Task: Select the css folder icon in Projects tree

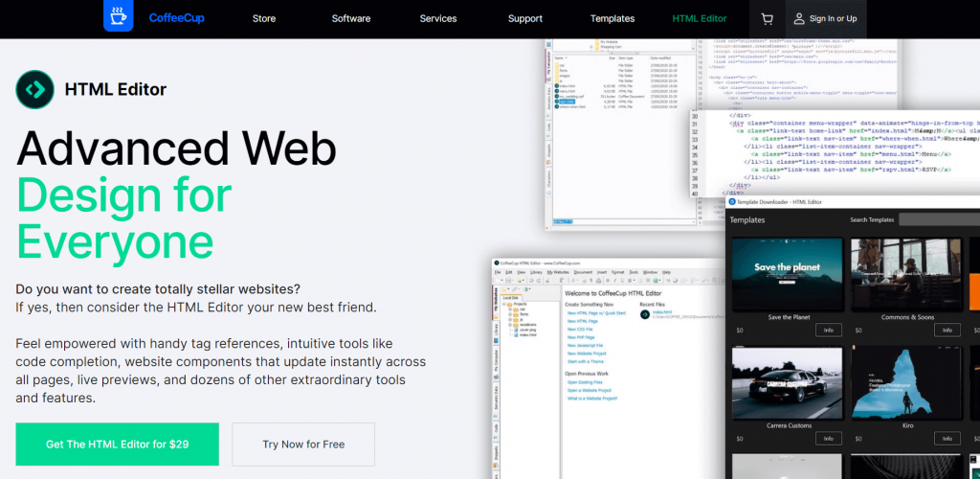Action: pyautogui.click(x=516, y=309)
